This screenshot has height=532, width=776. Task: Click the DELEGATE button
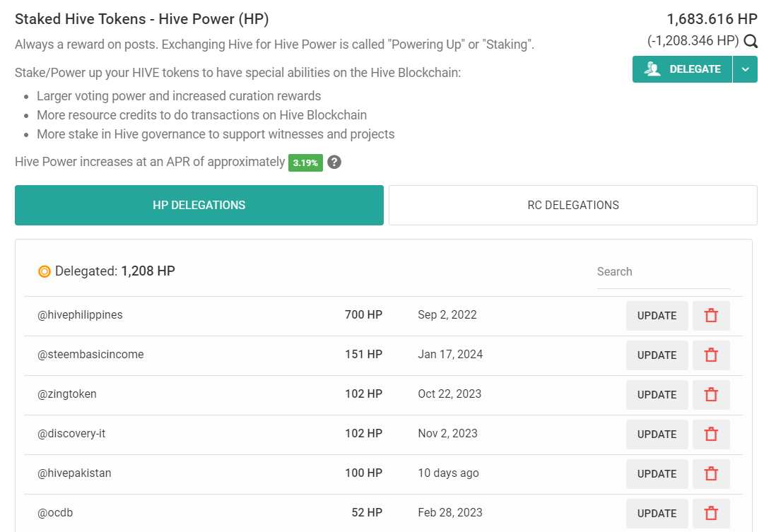coord(682,69)
